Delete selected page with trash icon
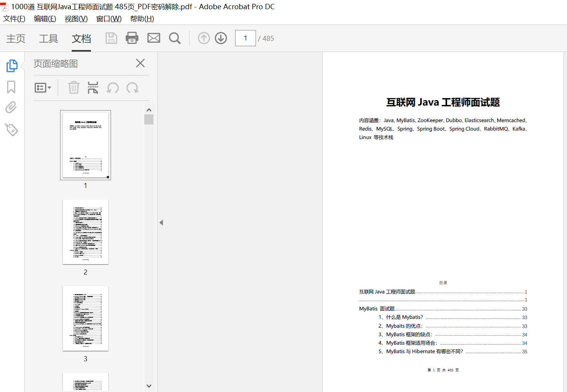Viewport: 567px width, 392px height. click(x=74, y=88)
